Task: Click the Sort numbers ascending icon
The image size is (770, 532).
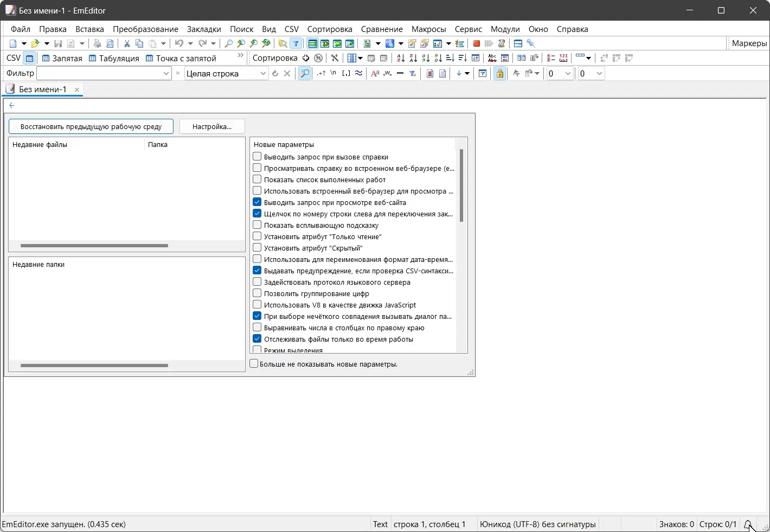Action: pos(426,58)
